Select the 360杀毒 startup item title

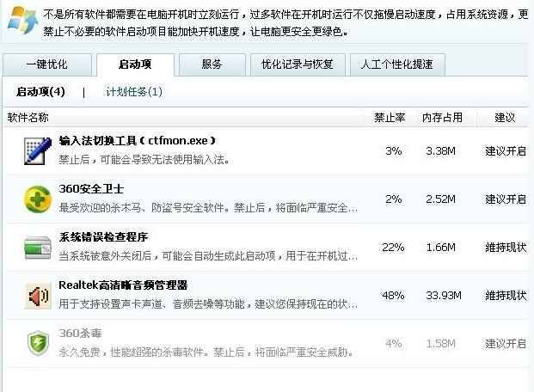coord(81,333)
